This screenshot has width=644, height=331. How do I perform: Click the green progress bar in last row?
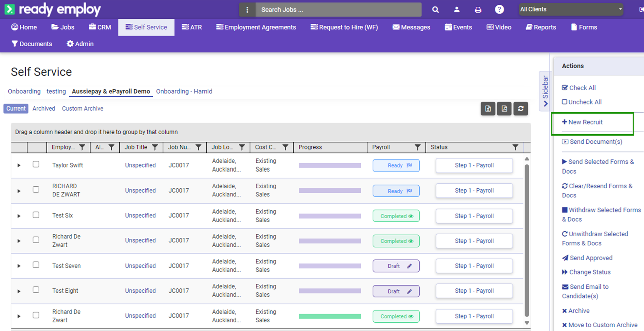(x=330, y=316)
